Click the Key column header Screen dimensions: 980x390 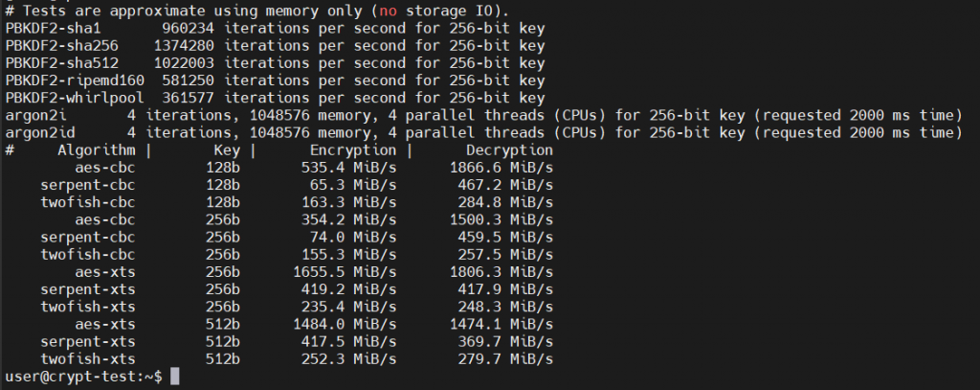[227, 150]
